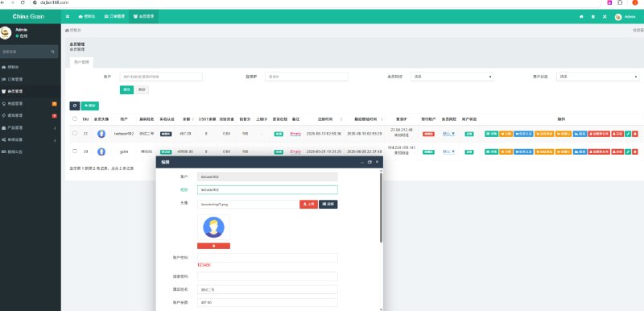The width and height of the screenshot is (644, 311).
Task: Open member management in the left sidebar
Action: [x=31, y=91]
